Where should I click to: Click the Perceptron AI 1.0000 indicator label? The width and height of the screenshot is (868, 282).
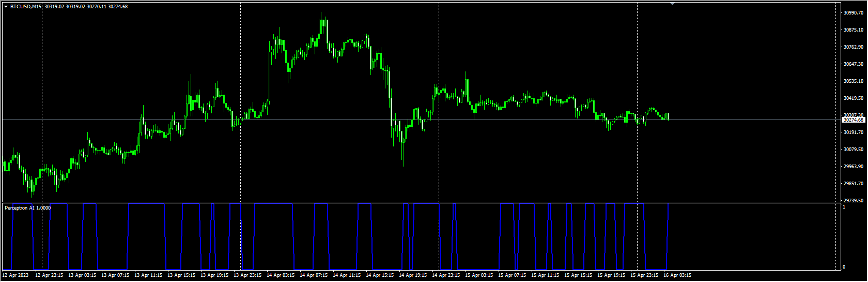click(x=28, y=208)
